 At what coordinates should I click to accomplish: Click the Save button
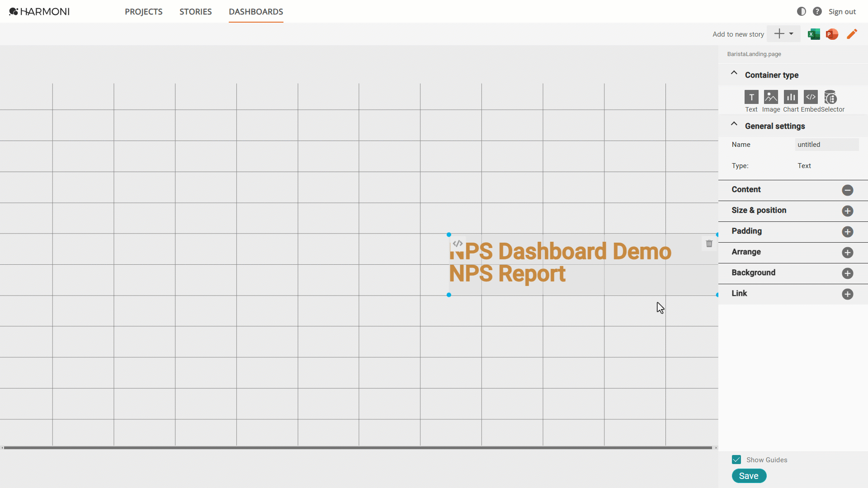click(x=749, y=476)
